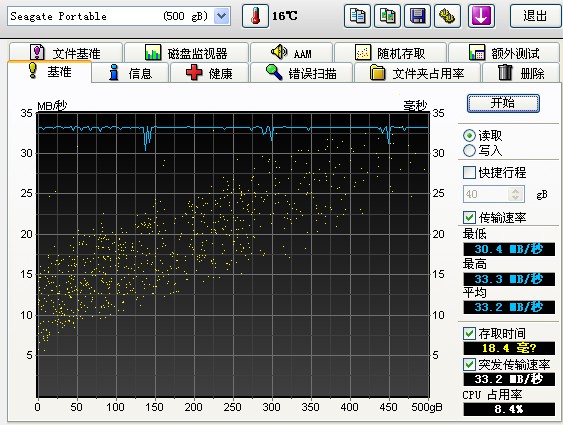Uncheck the 传输速率 checkbox

point(469,217)
